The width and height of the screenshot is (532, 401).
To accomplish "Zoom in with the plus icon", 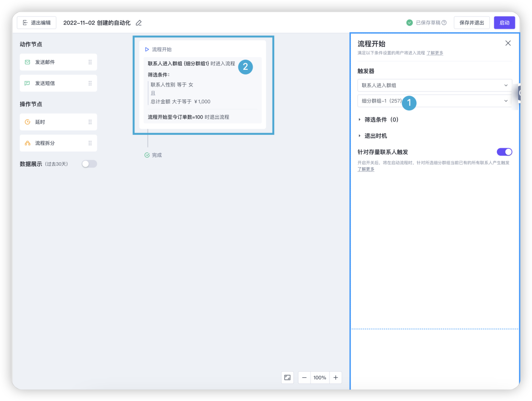I will pos(336,378).
